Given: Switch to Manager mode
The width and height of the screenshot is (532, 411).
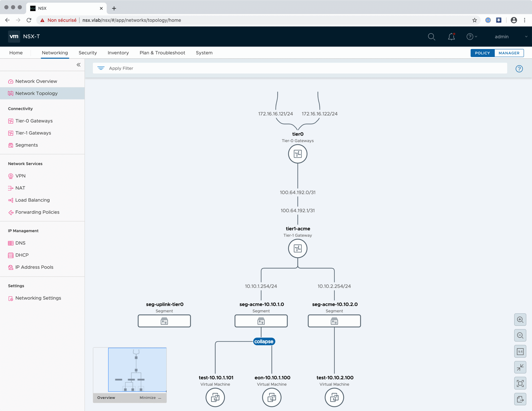Looking at the screenshot, I should (509, 53).
